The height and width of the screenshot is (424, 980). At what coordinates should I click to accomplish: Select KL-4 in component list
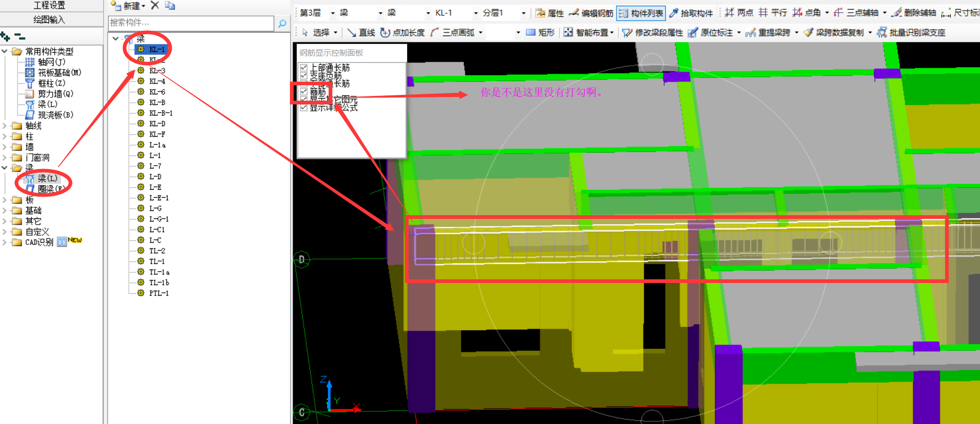click(x=157, y=81)
